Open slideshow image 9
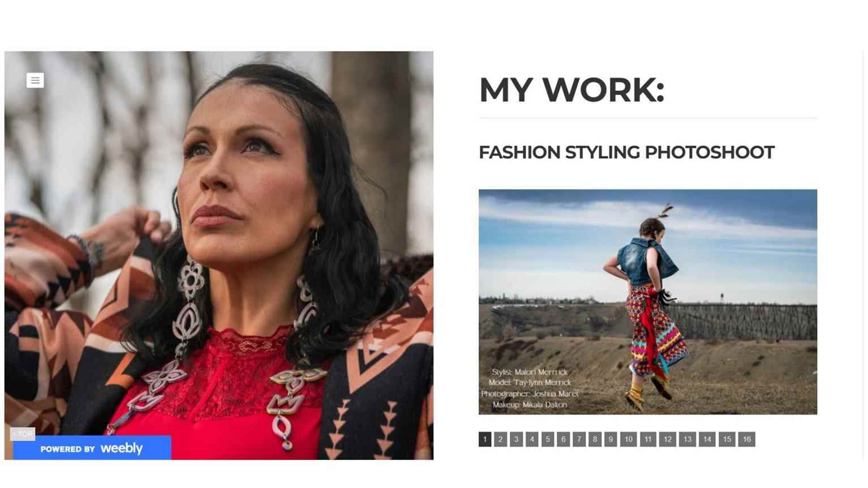868x488 pixels. (611, 439)
